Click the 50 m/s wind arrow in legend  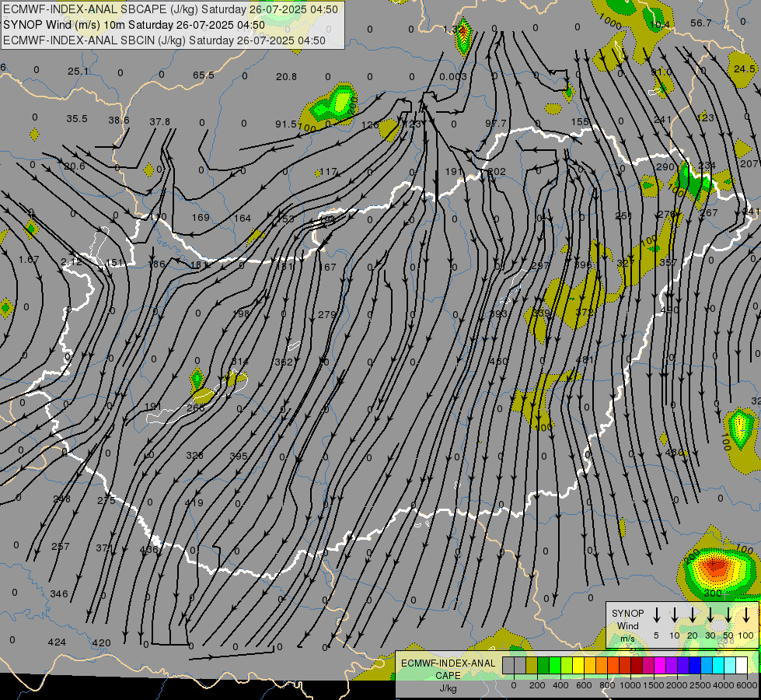pyautogui.click(x=728, y=614)
